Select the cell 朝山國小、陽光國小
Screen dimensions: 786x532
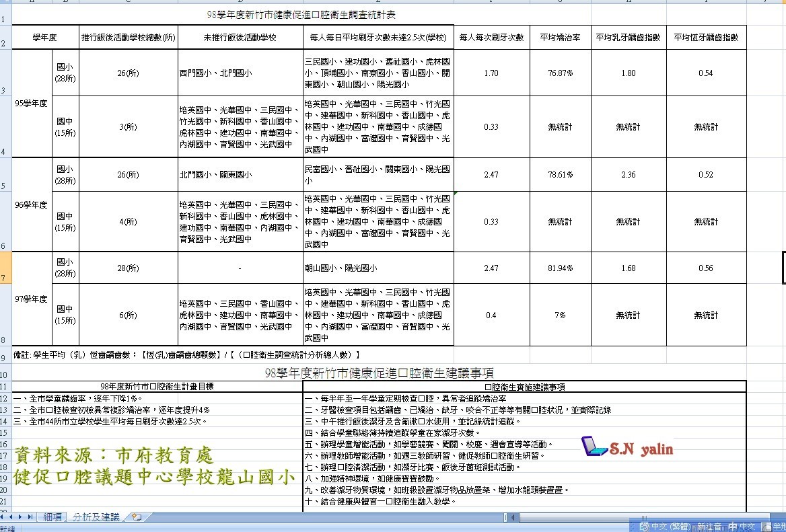click(378, 268)
